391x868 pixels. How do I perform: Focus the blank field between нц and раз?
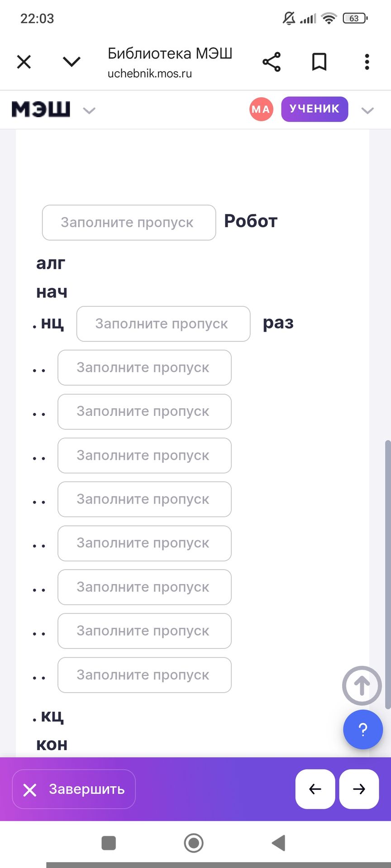pos(163,324)
